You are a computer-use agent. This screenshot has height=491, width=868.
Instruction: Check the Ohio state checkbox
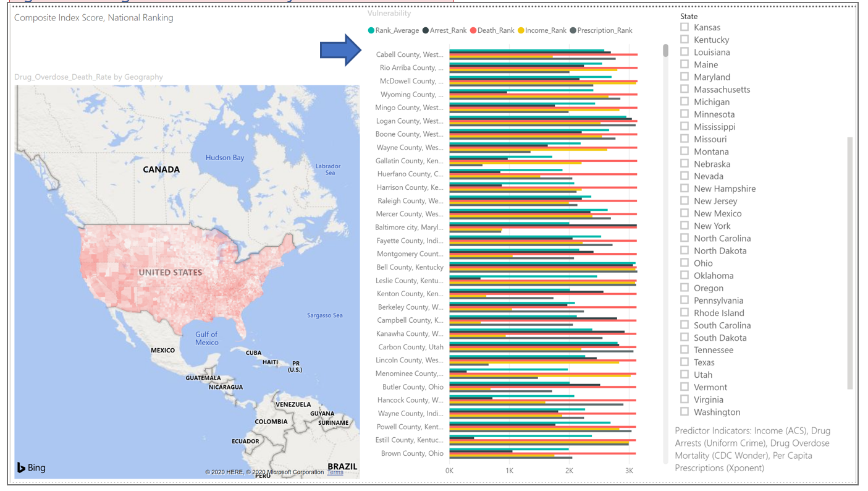pos(685,263)
